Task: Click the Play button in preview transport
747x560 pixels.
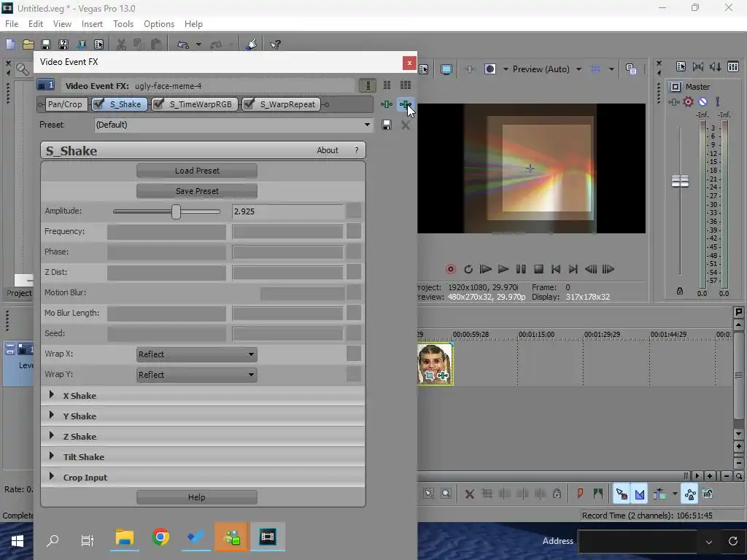Action: point(503,270)
